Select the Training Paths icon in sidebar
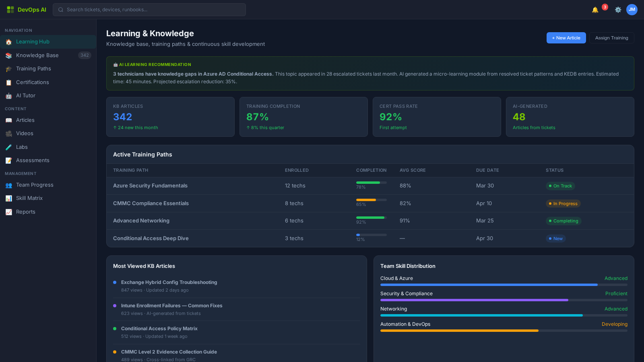 (33, 68)
